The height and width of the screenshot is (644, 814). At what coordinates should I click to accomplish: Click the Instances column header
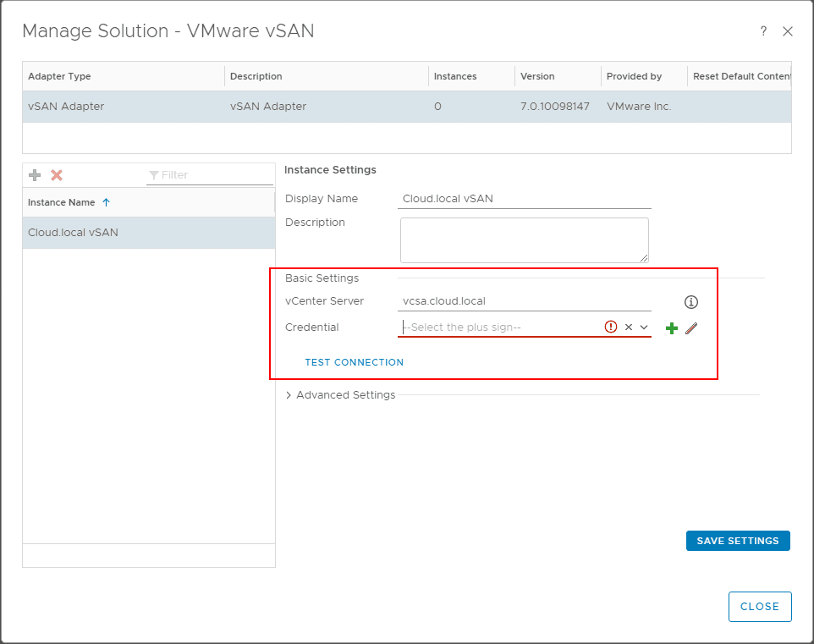pyautogui.click(x=471, y=76)
